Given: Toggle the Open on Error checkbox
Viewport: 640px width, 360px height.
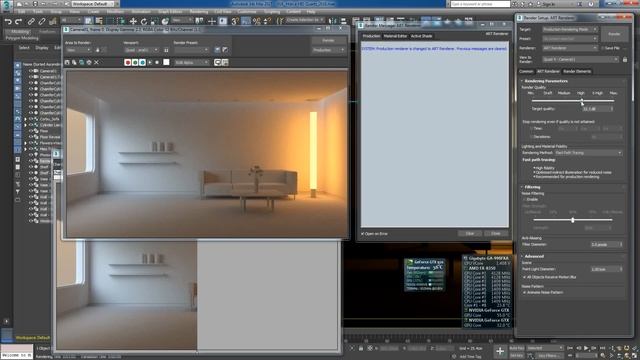Looking at the screenshot, I should (362, 234).
